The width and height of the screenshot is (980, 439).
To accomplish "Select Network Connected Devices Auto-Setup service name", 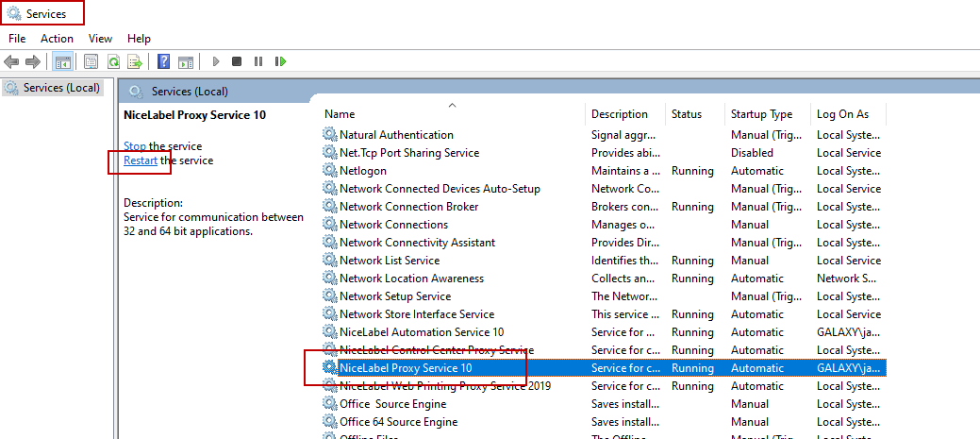I will [440, 189].
